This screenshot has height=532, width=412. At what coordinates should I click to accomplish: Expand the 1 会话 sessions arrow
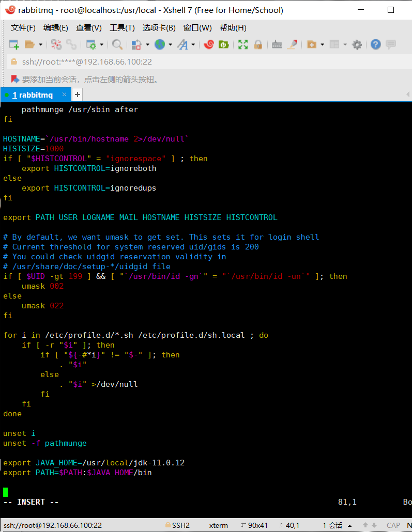(x=349, y=526)
